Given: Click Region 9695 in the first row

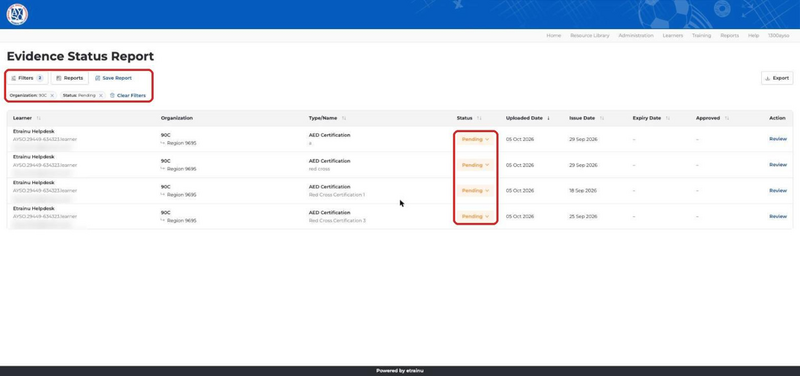Looking at the screenshot, I should pos(181,143).
